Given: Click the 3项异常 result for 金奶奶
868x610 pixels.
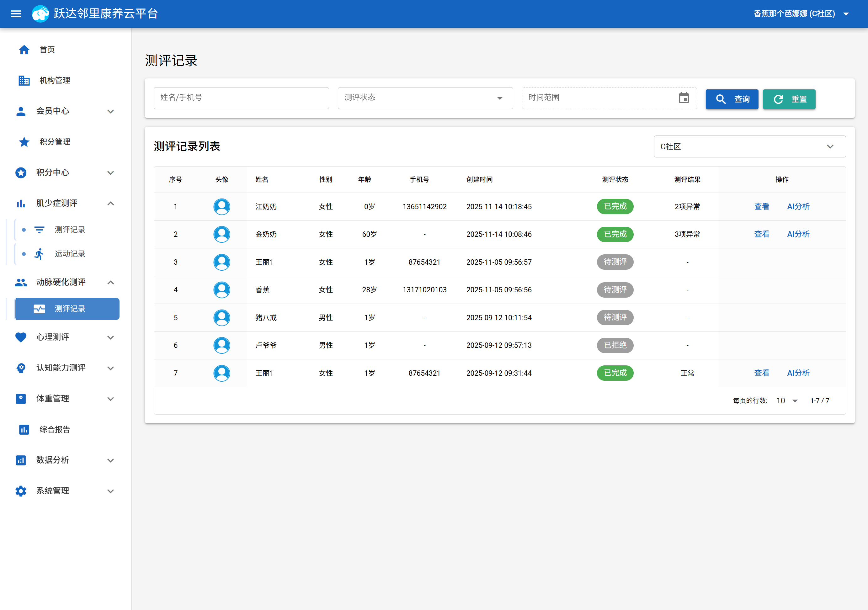Looking at the screenshot, I should click(687, 234).
